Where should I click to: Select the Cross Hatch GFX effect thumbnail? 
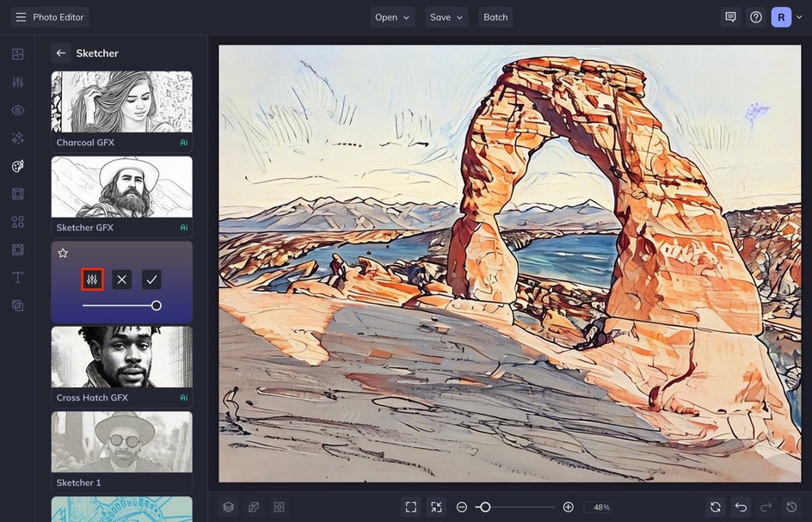(121, 357)
